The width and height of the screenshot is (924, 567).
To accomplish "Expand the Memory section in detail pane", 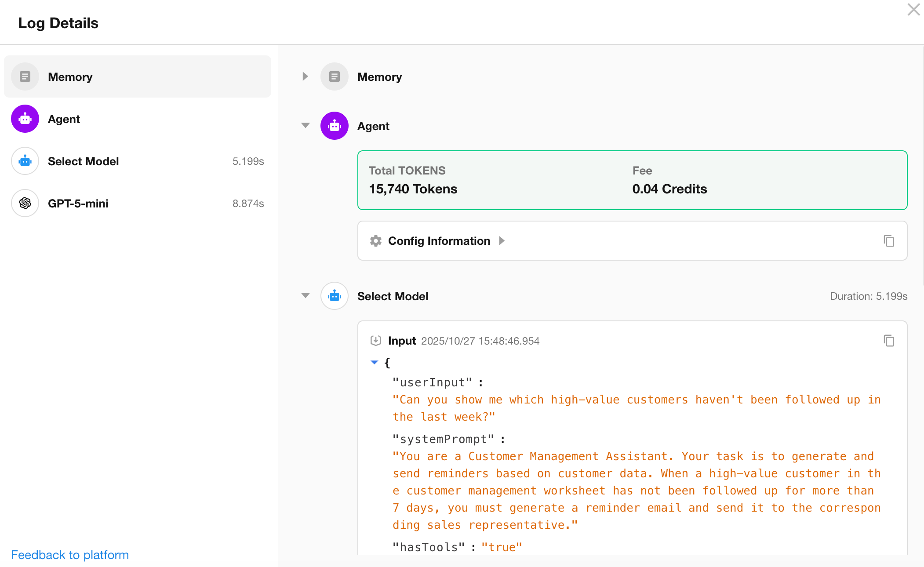I will [x=305, y=76].
